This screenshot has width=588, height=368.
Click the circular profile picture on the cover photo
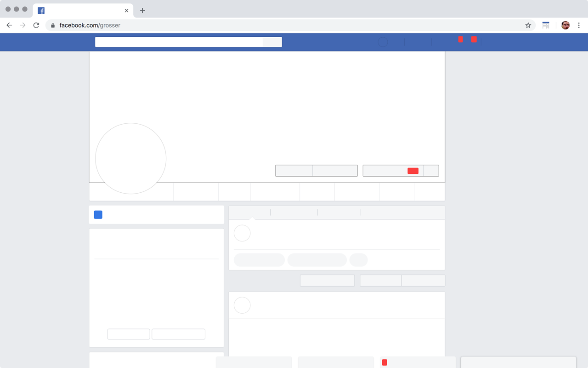[130, 158]
